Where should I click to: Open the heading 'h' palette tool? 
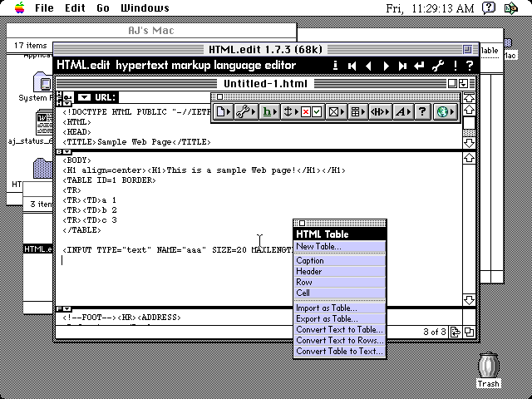[x=268, y=111]
